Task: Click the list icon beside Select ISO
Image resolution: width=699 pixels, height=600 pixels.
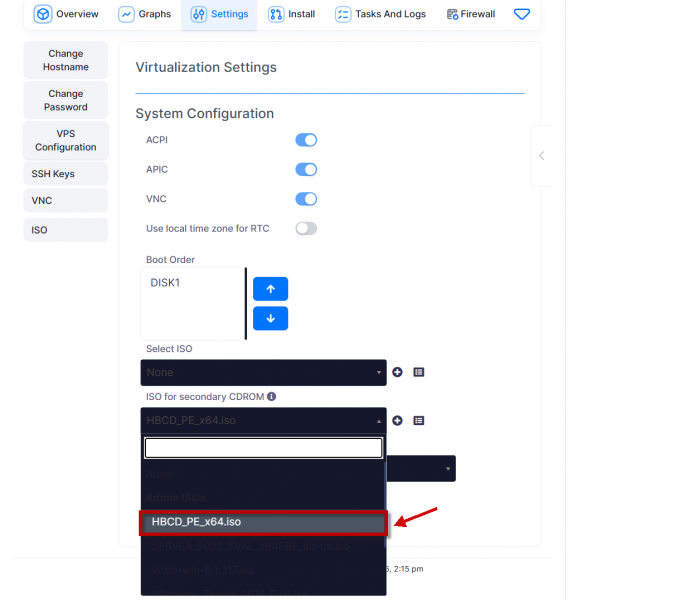Action: [x=419, y=372]
